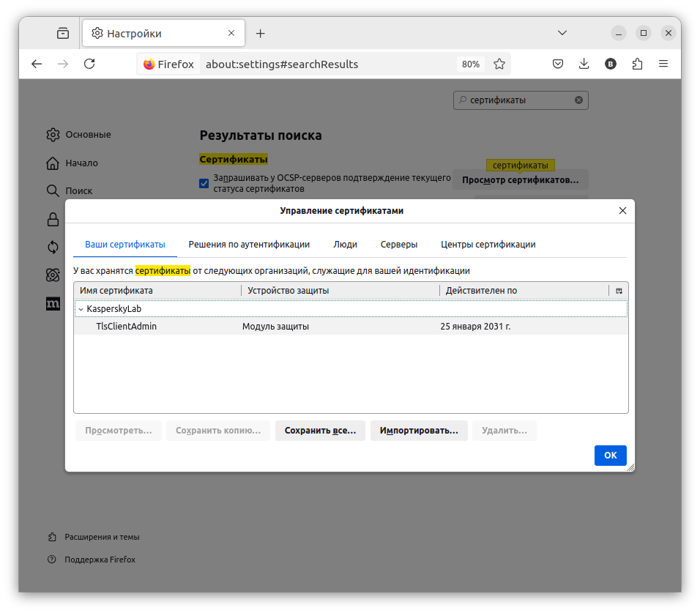Sort by Имя сертификата column
Viewport: 700px width, 613px height.
157,291
